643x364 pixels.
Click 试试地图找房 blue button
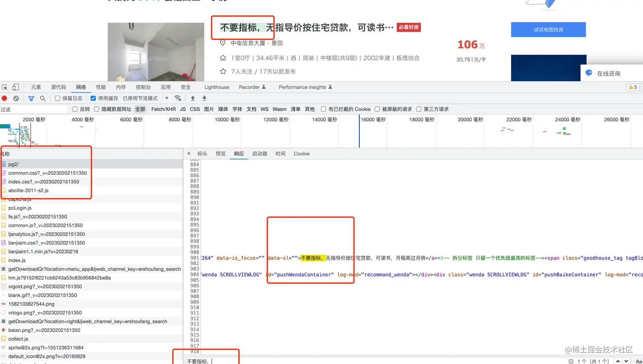548,30
